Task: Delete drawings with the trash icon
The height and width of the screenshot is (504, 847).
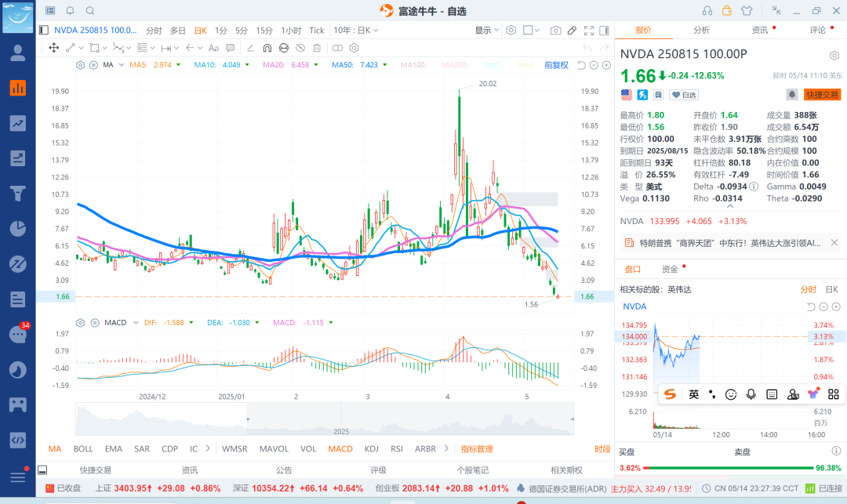Action: (317, 48)
